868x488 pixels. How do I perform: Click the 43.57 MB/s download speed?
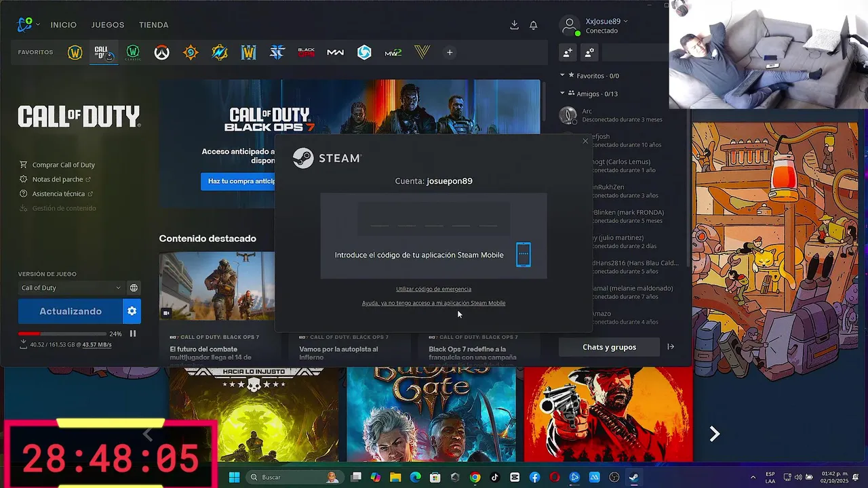pos(97,345)
